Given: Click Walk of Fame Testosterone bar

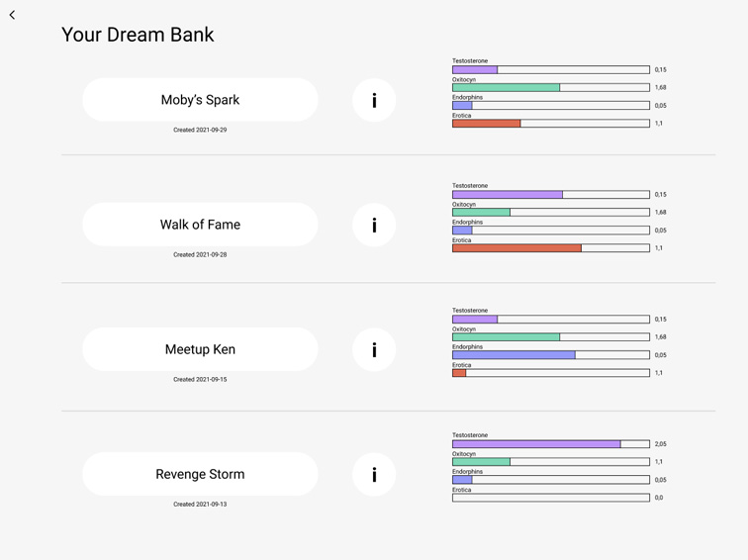Looking at the screenshot, I should pos(550,195).
